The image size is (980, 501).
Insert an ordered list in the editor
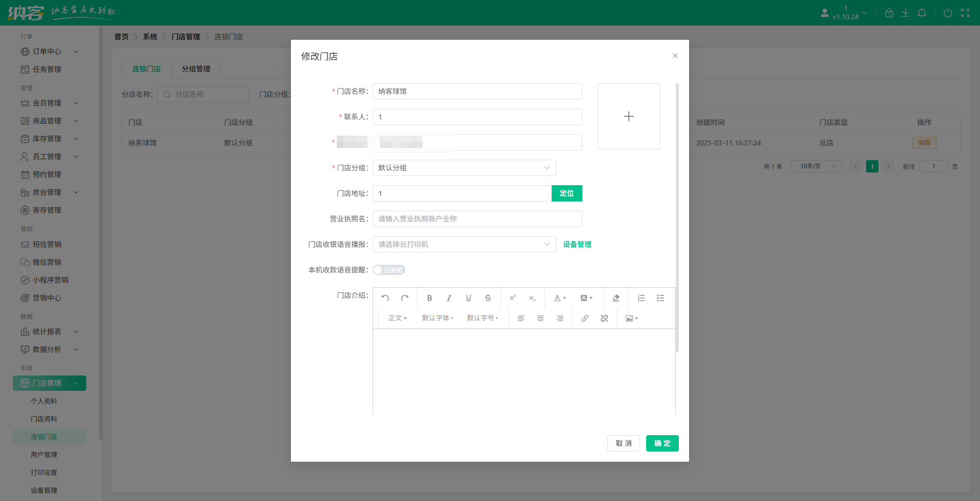[641, 298]
